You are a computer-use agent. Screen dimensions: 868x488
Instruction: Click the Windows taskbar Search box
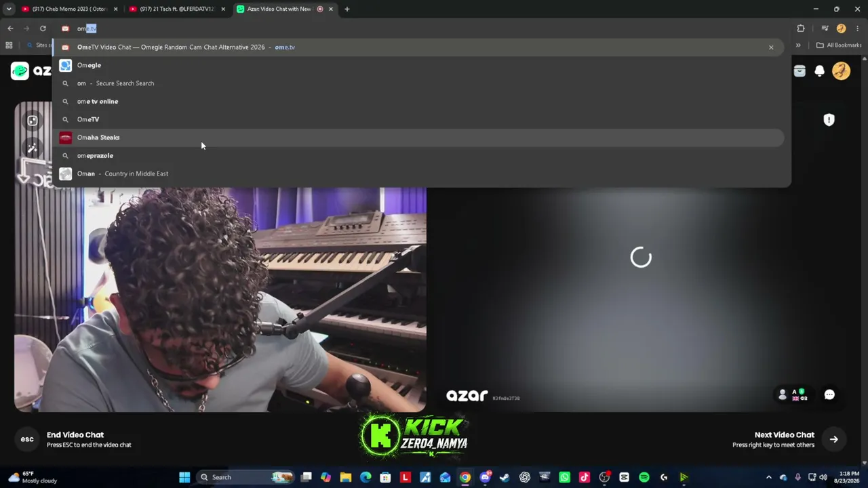245,477
